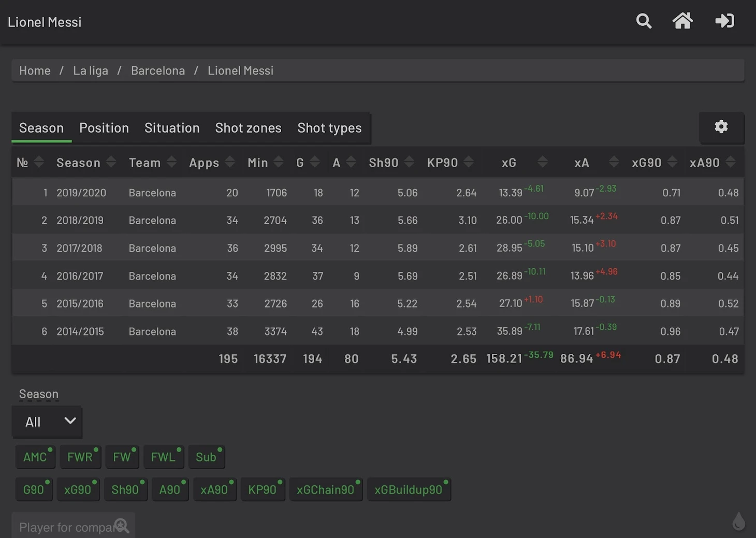Image resolution: width=756 pixels, height=538 pixels.
Task: Sort by xG90 column arrows
Action: coord(672,162)
